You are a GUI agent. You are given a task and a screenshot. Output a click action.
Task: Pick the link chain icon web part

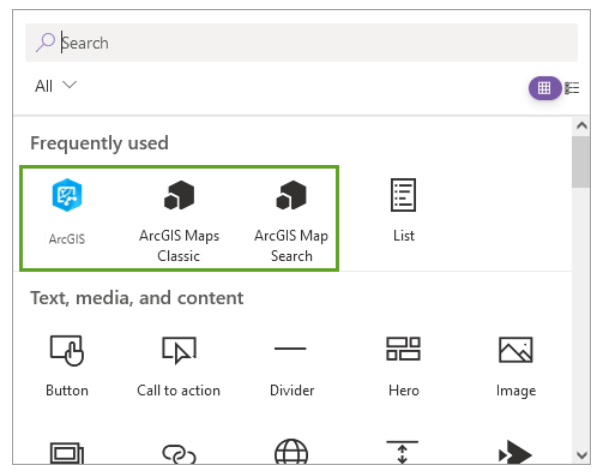(179, 453)
